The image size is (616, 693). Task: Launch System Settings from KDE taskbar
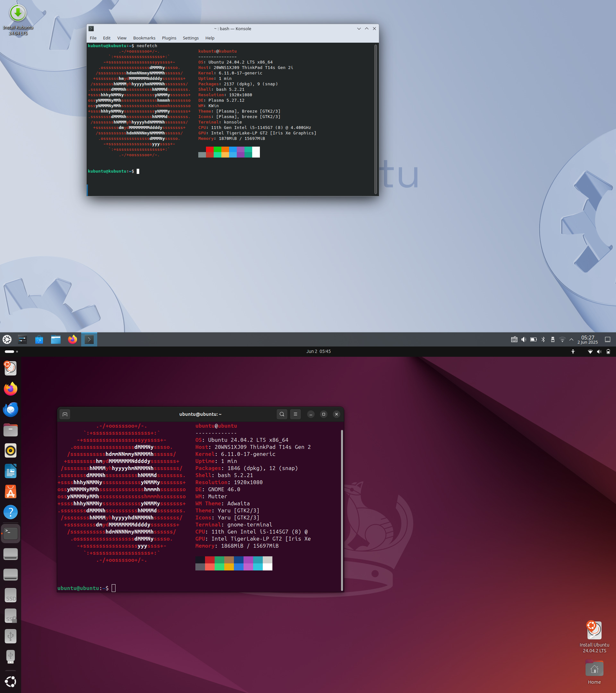pyautogui.click(x=23, y=339)
